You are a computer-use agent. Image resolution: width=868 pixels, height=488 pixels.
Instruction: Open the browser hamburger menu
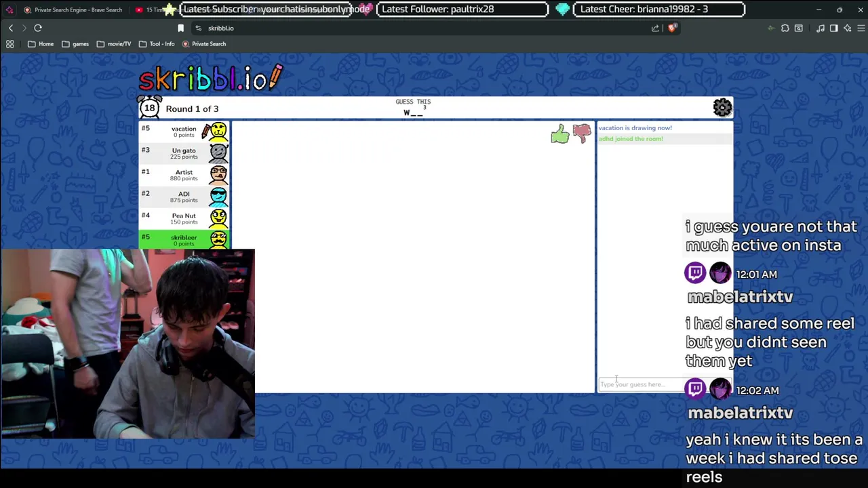pyautogui.click(x=861, y=28)
